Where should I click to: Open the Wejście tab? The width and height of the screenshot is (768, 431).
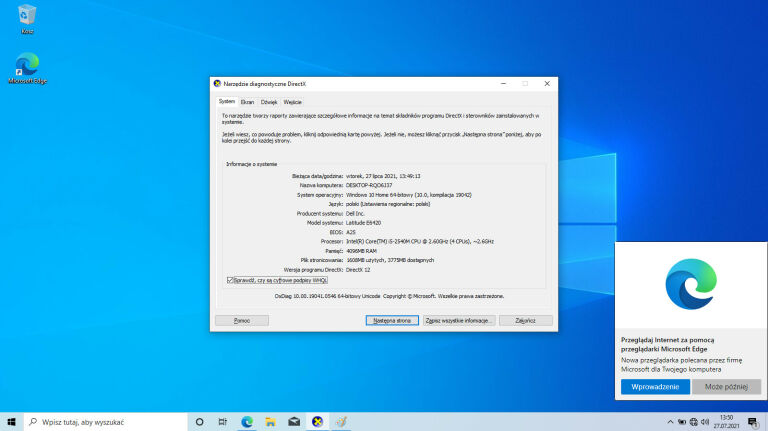(292, 102)
